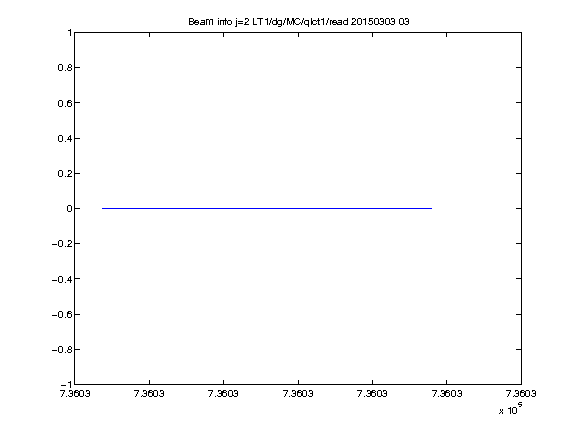576x432 pixels.
Task: Click the y-axis tick label 1
Action: tap(69, 33)
